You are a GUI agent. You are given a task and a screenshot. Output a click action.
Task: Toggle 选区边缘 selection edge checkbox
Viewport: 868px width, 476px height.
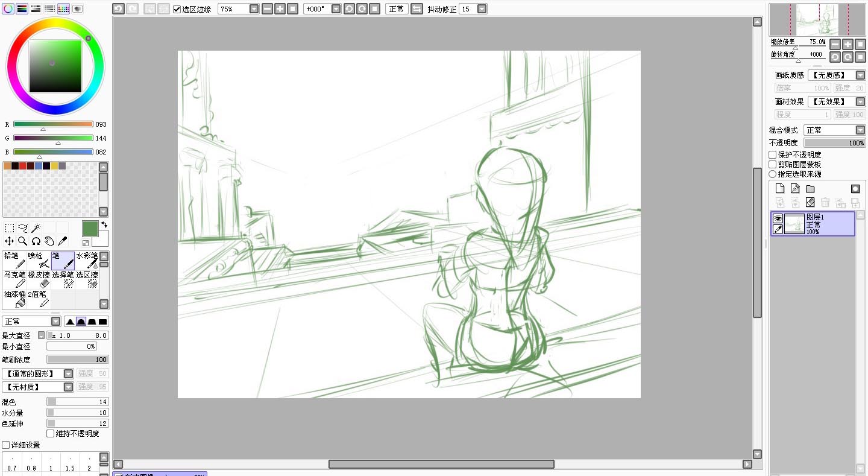(x=177, y=9)
